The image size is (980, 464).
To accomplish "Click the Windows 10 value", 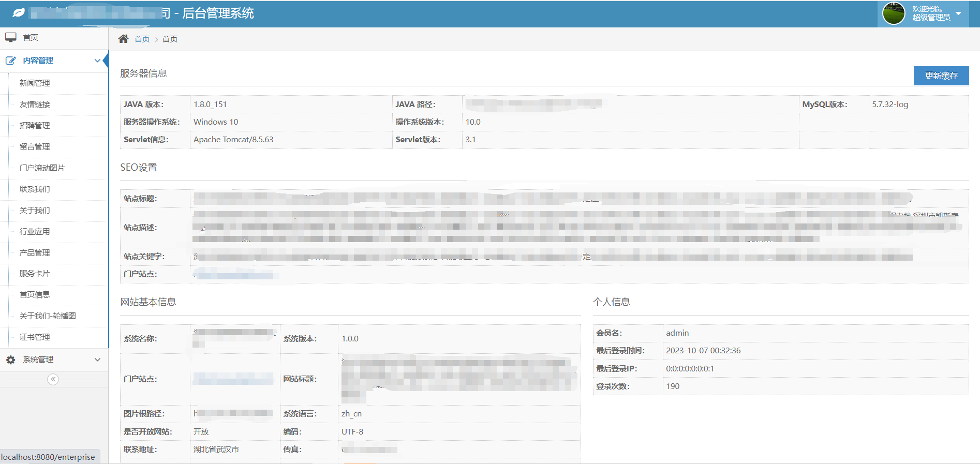I will click(x=216, y=122).
